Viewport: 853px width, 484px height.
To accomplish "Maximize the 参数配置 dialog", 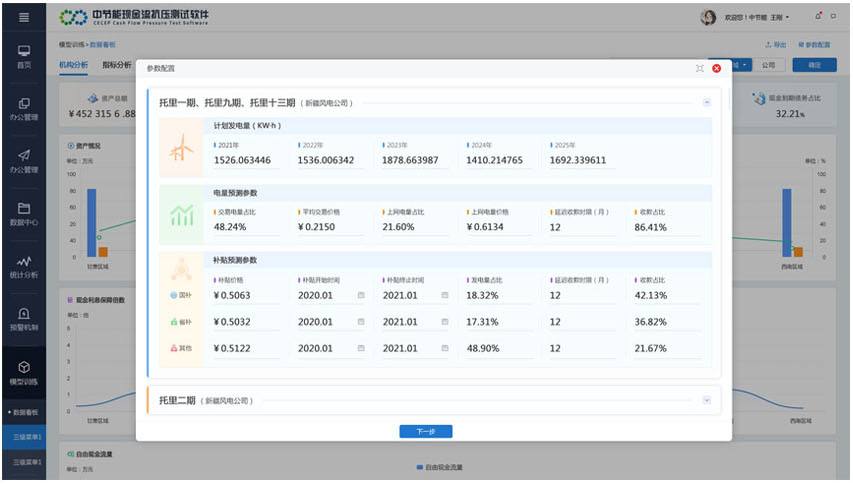I will [699, 68].
